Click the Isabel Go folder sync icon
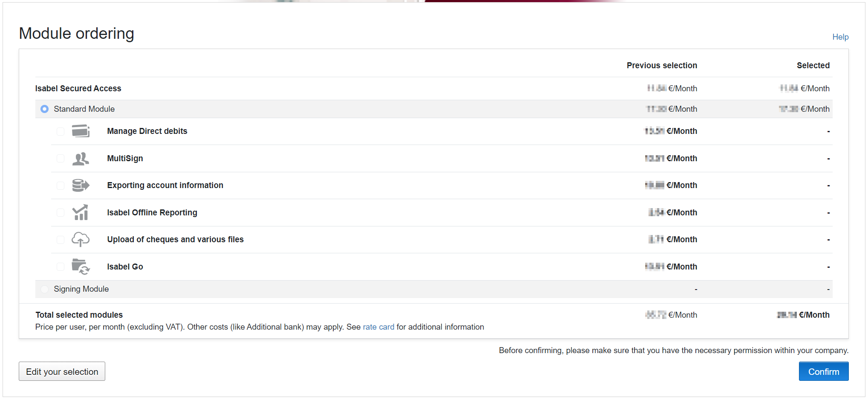 [81, 267]
